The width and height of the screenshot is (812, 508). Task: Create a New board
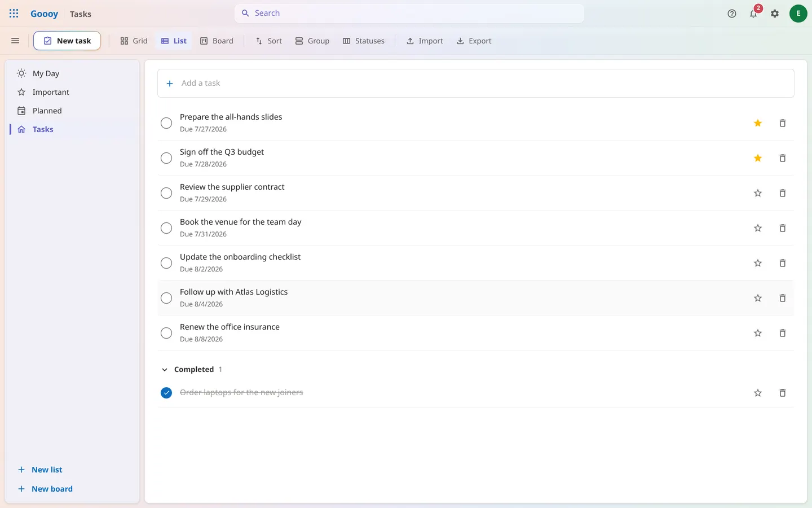coord(45,489)
